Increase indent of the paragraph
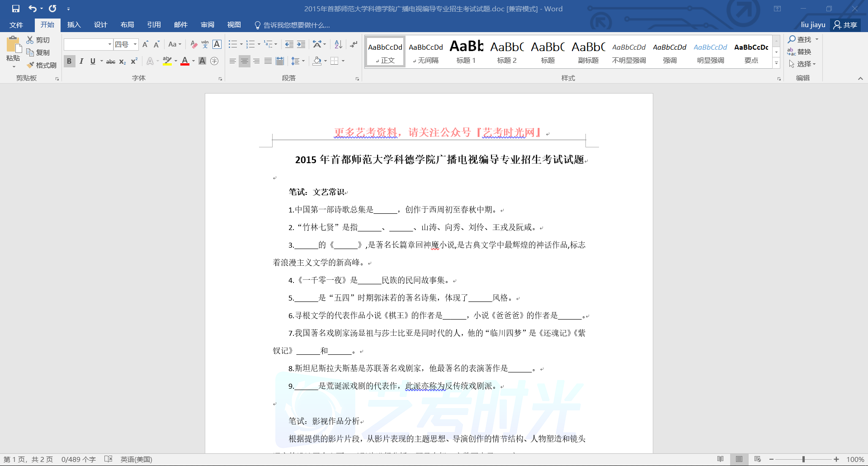This screenshot has height=466, width=868. point(301,44)
